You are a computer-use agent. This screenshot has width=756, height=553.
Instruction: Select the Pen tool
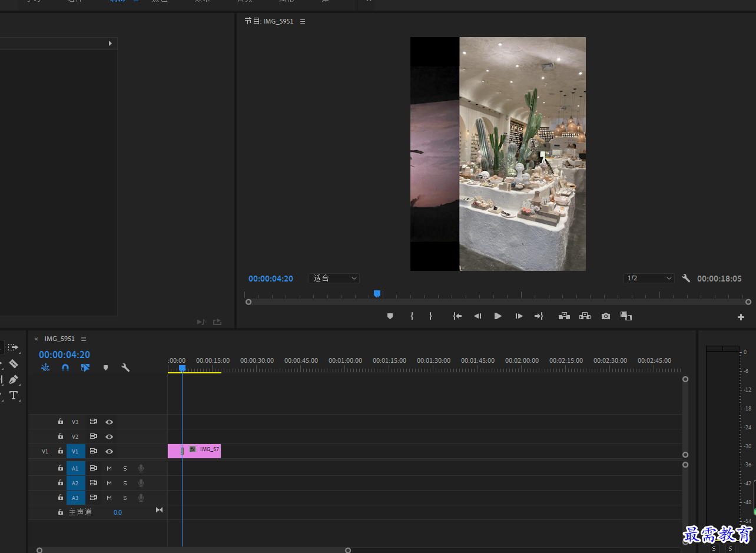tap(14, 379)
